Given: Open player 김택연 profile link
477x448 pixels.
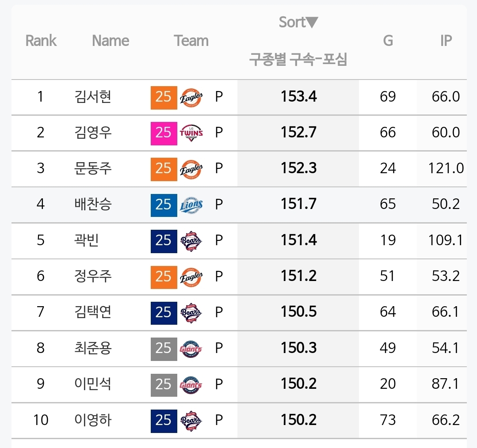Looking at the screenshot, I should pos(93,312).
